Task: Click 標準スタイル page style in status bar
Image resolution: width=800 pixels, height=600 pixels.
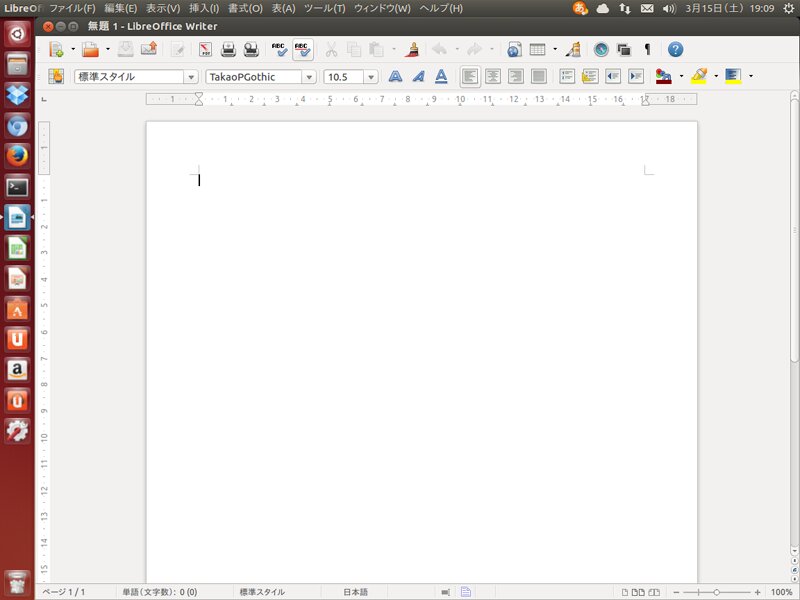Action: pos(262,592)
